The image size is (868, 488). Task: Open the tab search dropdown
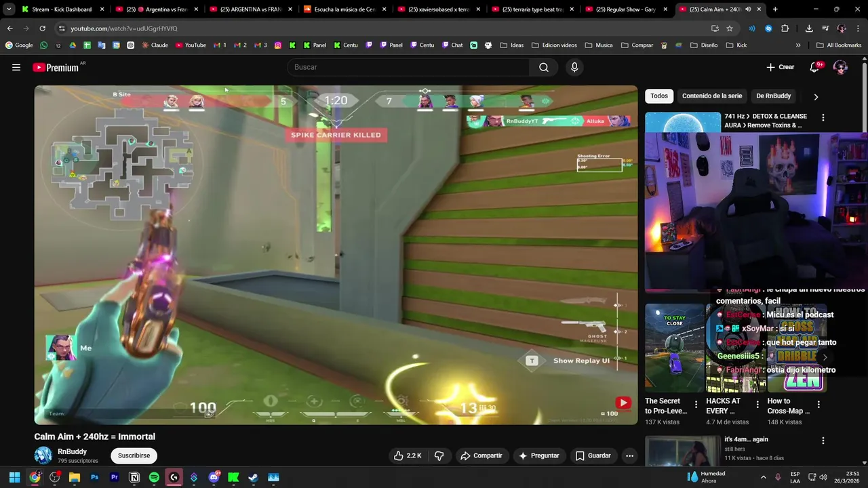(8, 9)
